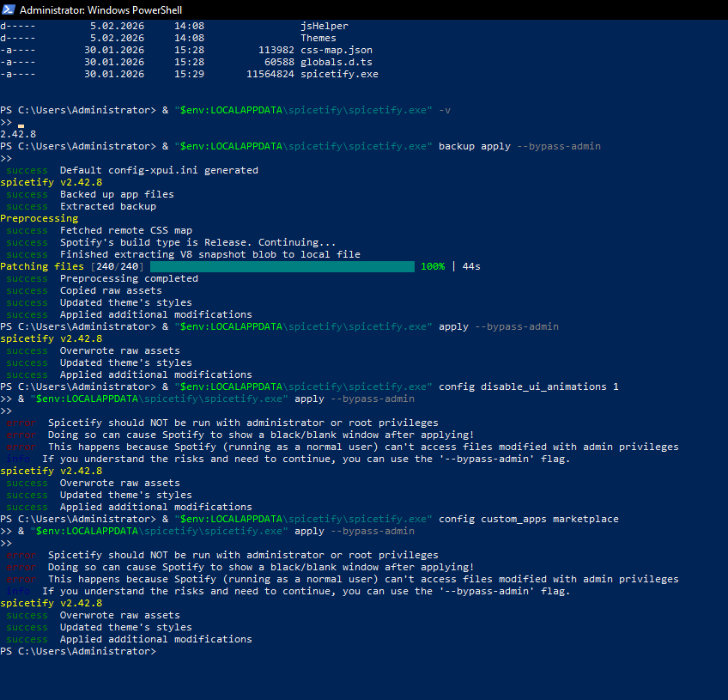Click the 'Administrator: Windows PowerShell' window title
The image size is (728, 700).
100,9
